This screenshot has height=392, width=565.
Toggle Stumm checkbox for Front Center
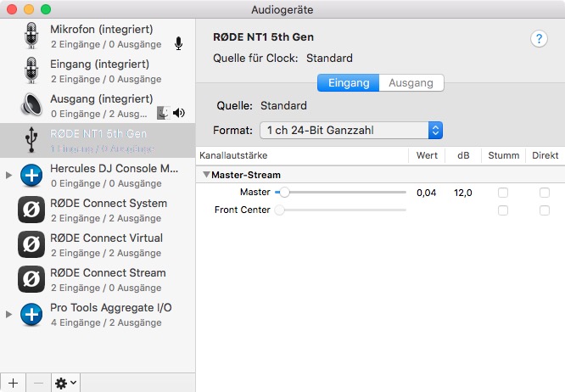503,210
